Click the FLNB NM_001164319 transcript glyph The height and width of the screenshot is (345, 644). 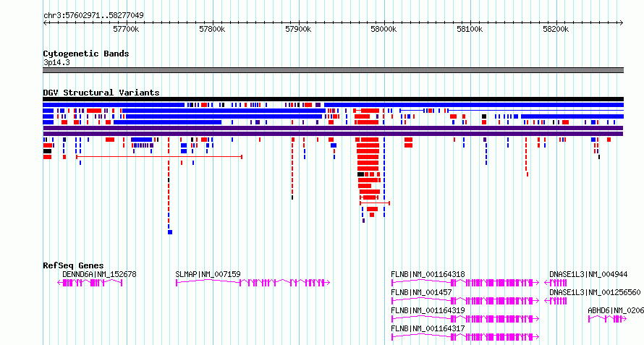465,319
